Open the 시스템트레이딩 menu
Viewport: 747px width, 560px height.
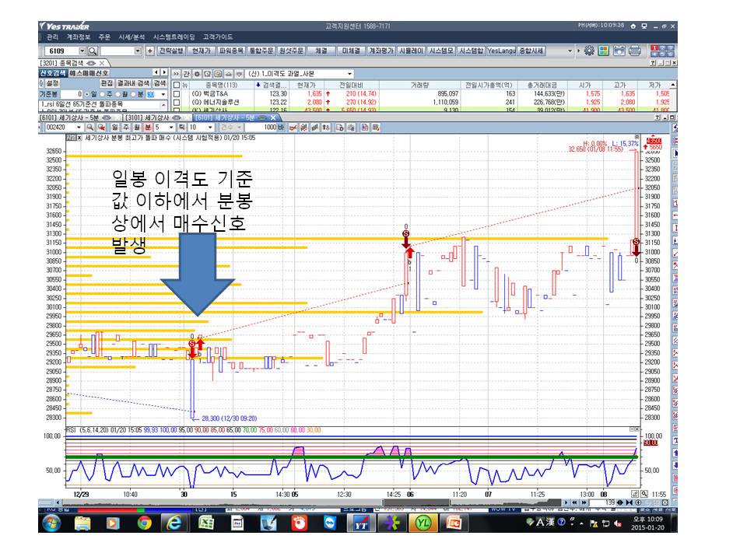(x=174, y=37)
